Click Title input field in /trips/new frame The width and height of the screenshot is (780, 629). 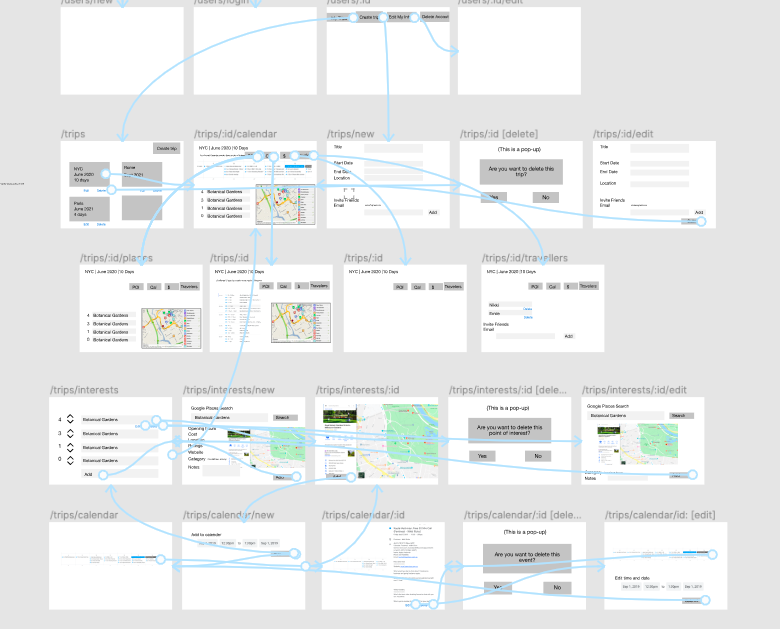(x=393, y=148)
